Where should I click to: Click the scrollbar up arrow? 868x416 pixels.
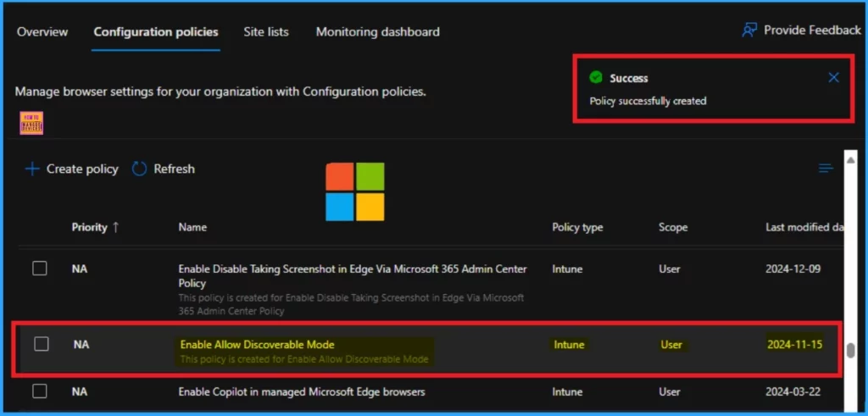pyautogui.click(x=851, y=160)
